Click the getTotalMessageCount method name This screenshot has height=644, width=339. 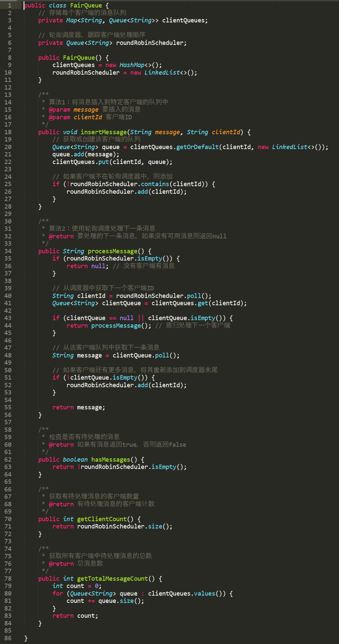pyautogui.click(x=112, y=579)
